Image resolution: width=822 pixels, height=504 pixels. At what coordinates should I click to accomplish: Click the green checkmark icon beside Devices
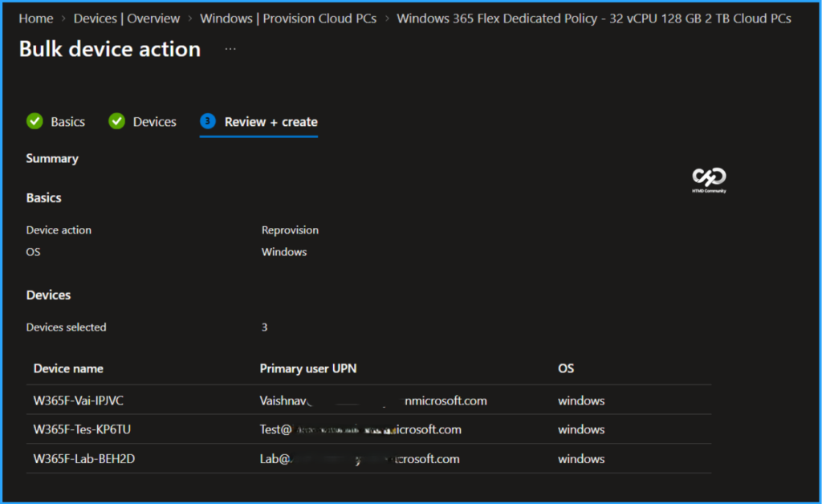[116, 121]
